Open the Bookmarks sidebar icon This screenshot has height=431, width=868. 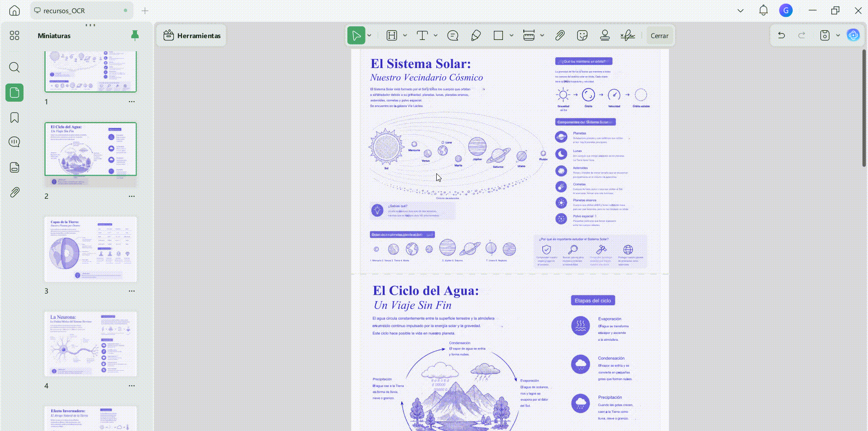(15, 118)
